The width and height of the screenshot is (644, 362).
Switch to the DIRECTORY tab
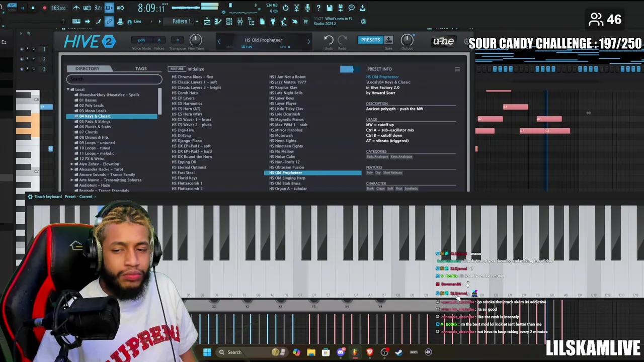88,68
